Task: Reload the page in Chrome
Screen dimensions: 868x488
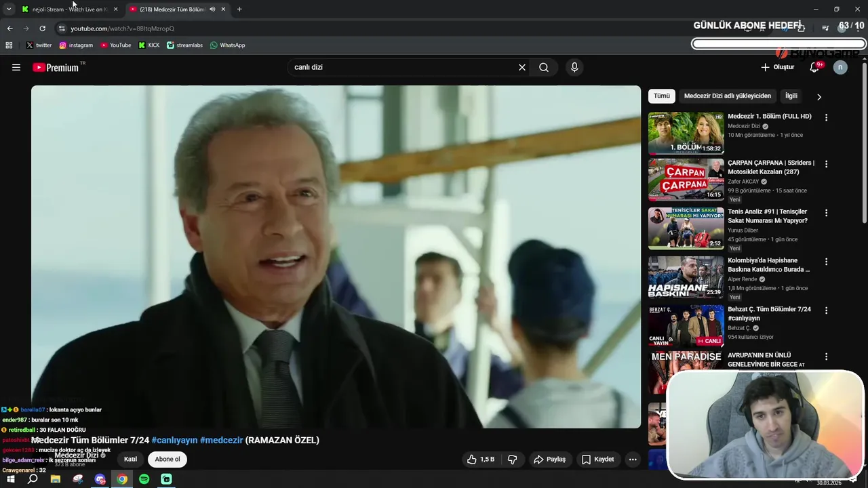Action: pyautogui.click(x=42, y=28)
